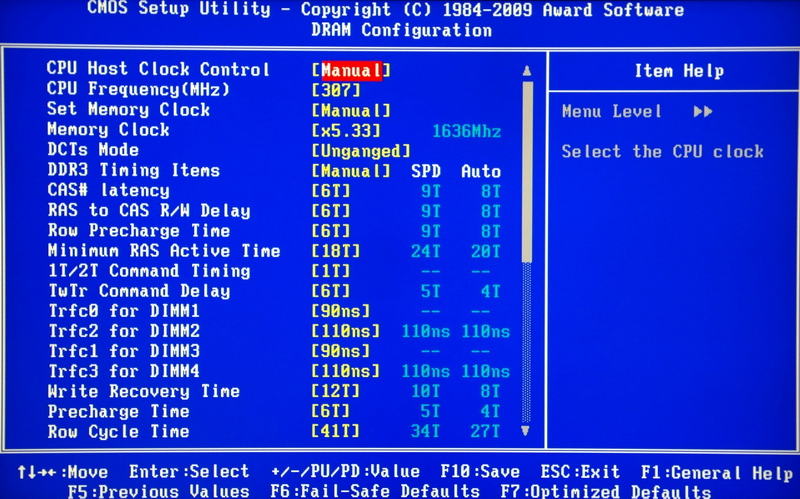Click the 24T SPD value for Minimum RAS

click(x=426, y=252)
